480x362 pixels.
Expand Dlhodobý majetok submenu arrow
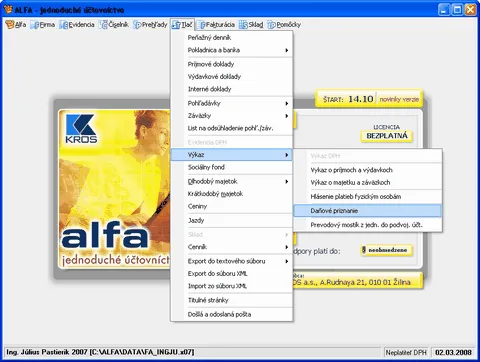(x=286, y=182)
